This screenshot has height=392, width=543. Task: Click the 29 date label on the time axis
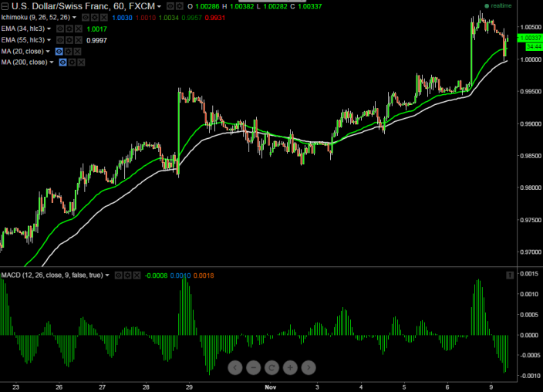189,387
